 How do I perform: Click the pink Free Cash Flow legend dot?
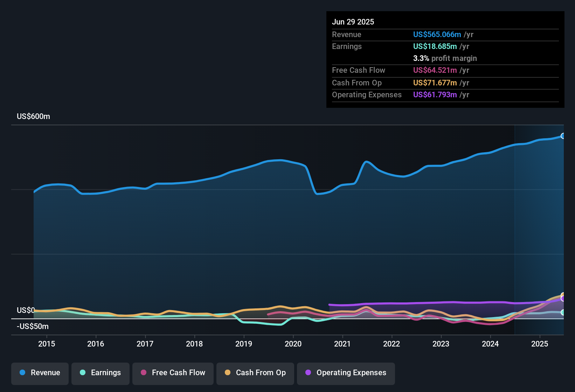144,373
